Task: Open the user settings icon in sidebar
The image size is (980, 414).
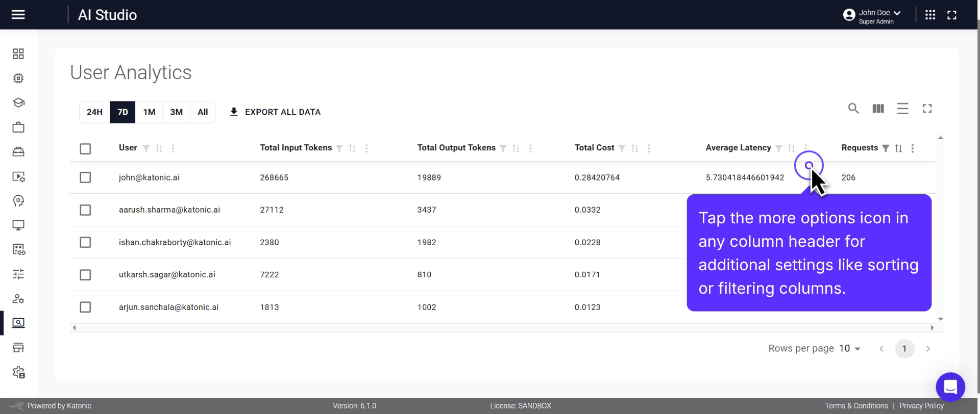Action: coord(18,299)
